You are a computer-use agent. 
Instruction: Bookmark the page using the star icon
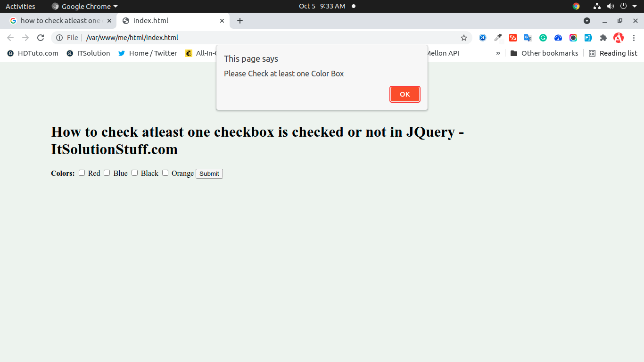[x=464, y=37]
